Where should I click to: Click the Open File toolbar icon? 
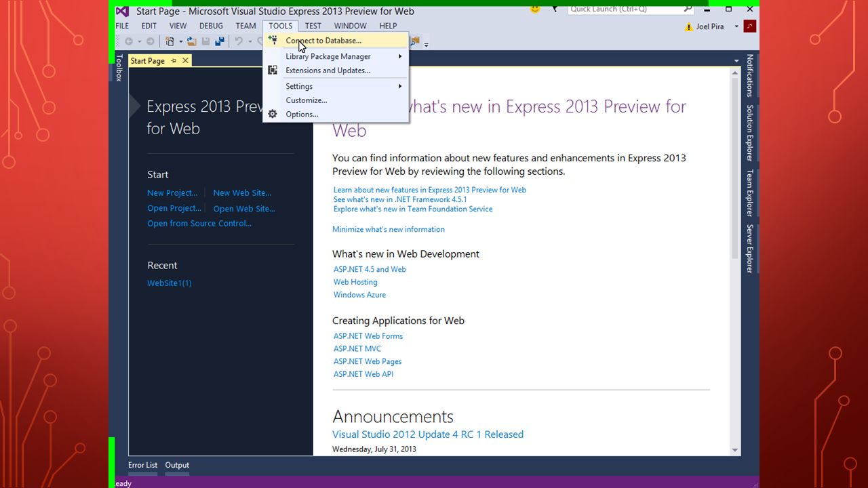coord(193,41)
